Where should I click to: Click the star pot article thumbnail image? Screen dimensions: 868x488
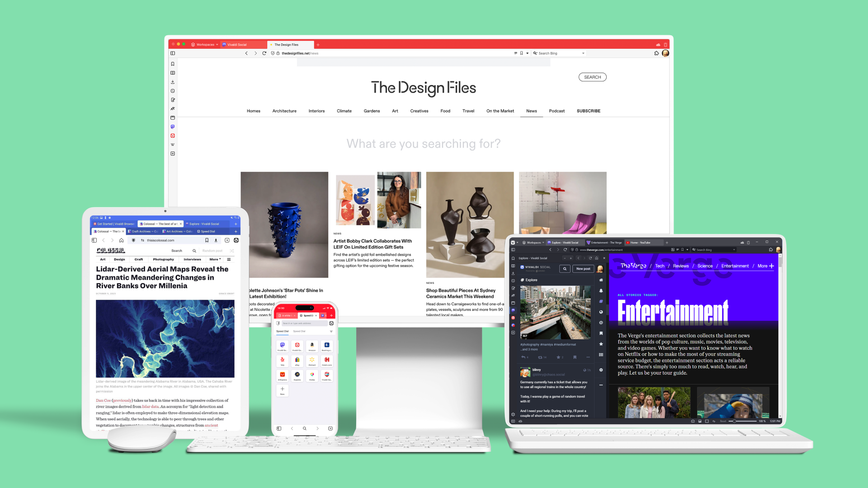coord(284,225)
